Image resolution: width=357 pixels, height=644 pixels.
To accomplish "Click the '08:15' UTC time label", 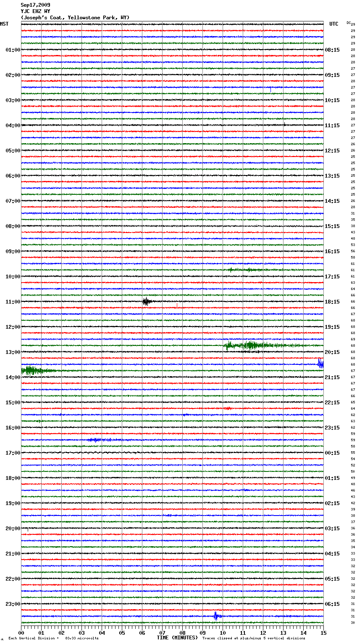I will click(x=332, y=50).
